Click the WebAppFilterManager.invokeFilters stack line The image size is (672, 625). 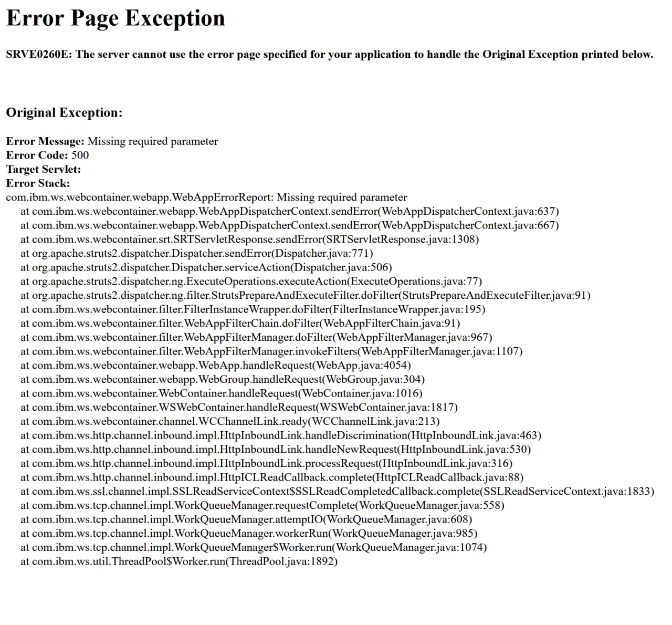point(271,351)
